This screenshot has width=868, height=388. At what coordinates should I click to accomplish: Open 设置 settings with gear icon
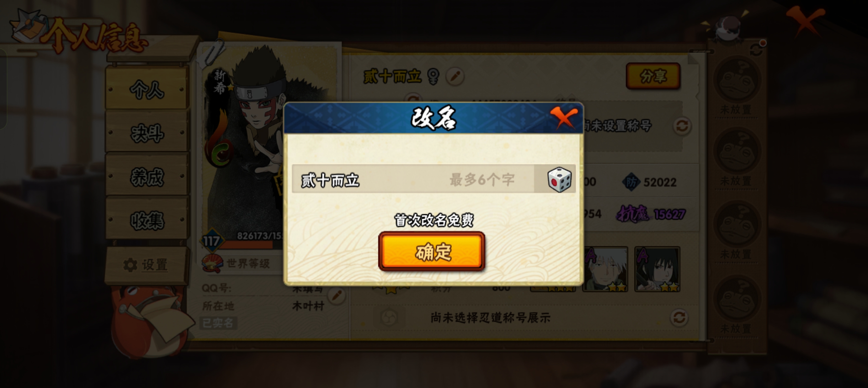(x=146, y=265)
